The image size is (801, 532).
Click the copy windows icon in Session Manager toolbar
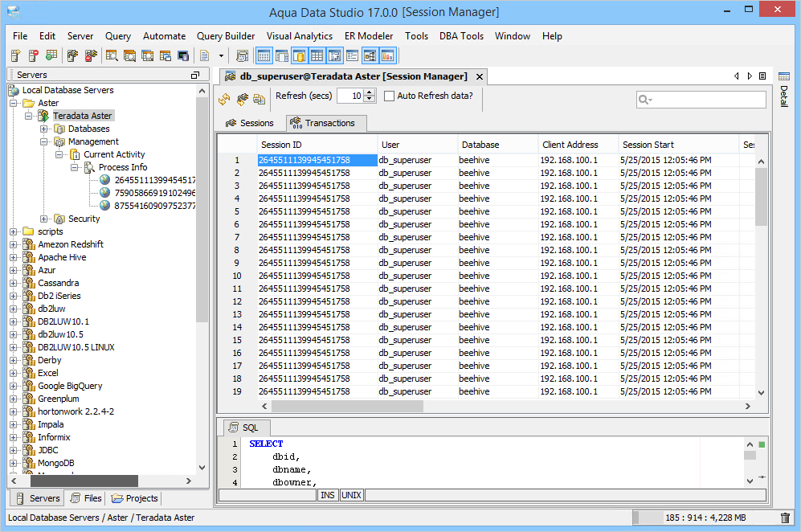point(259,99)
